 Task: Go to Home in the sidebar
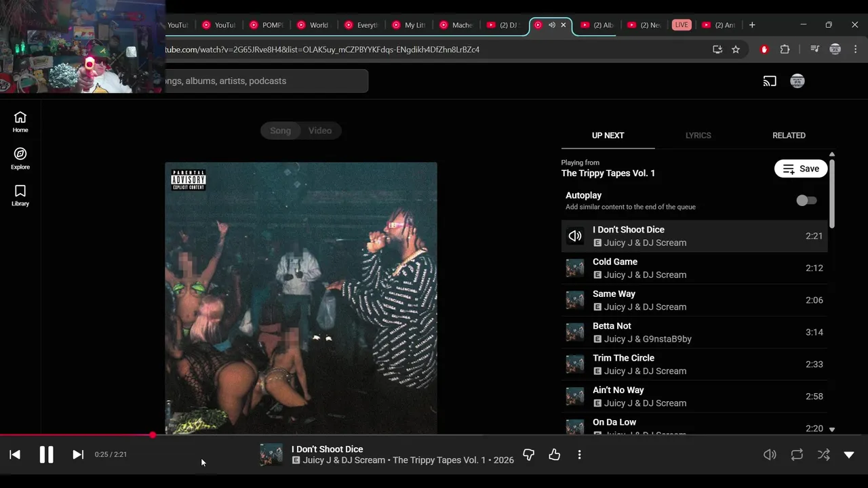pyautogui.click(x=20, y=122)
